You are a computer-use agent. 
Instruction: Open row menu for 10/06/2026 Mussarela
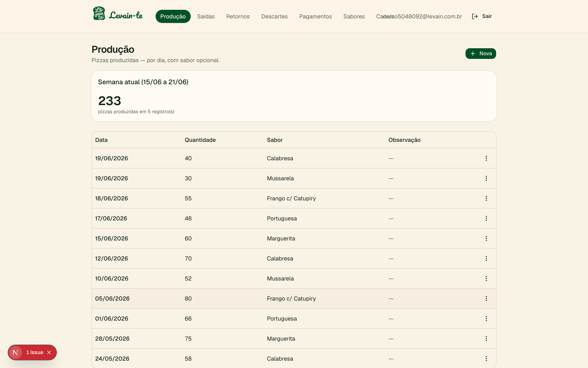[486, 278]
